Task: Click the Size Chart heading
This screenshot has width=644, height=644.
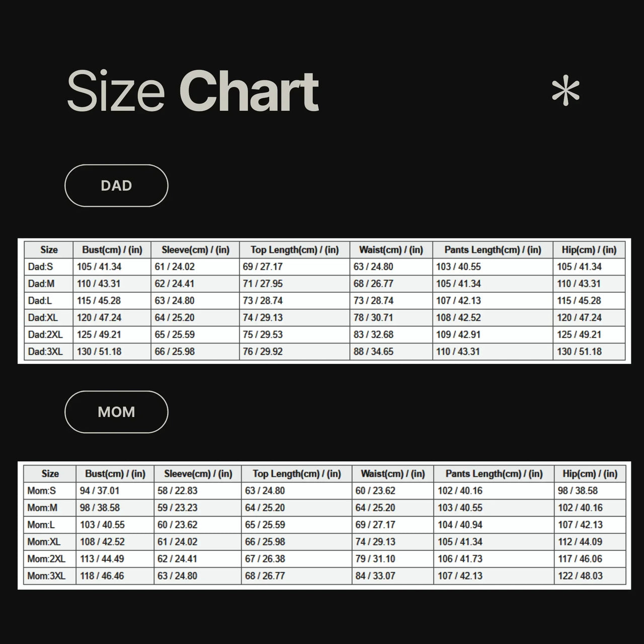Action: (x=193, y=92)
